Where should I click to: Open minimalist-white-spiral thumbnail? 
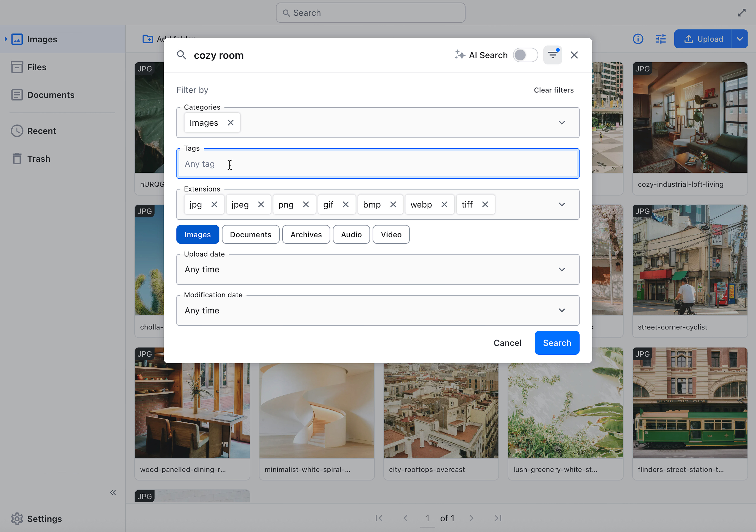(316, 411)
